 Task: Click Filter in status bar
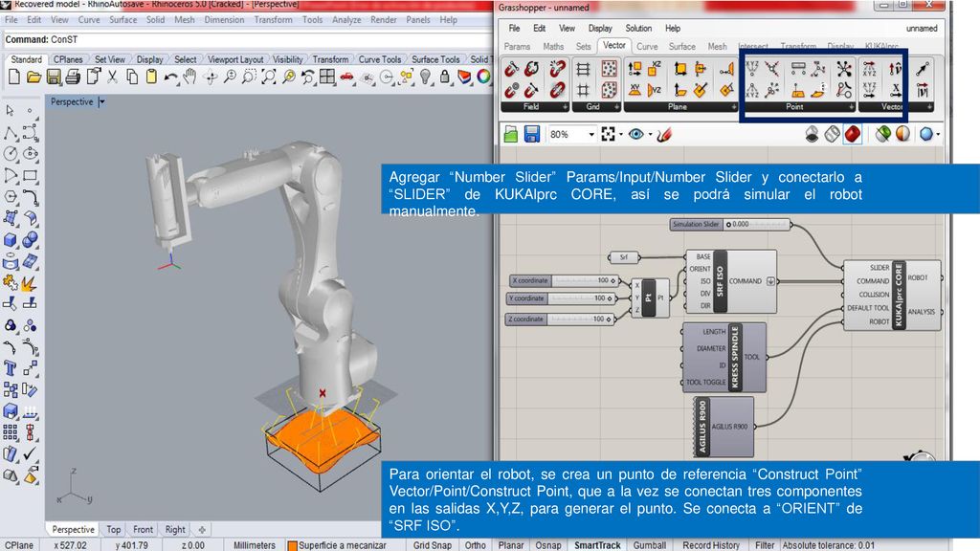pos(765,544)
